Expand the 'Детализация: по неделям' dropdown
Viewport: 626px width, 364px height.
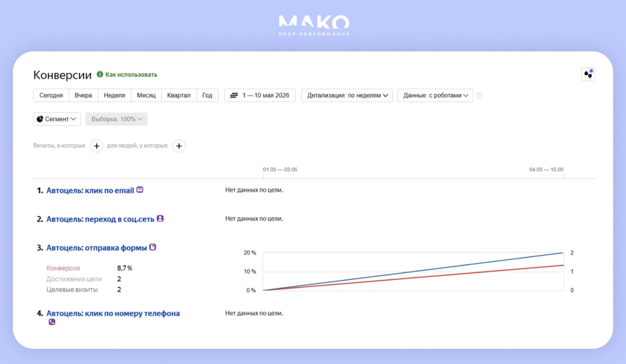coord(347,96)
